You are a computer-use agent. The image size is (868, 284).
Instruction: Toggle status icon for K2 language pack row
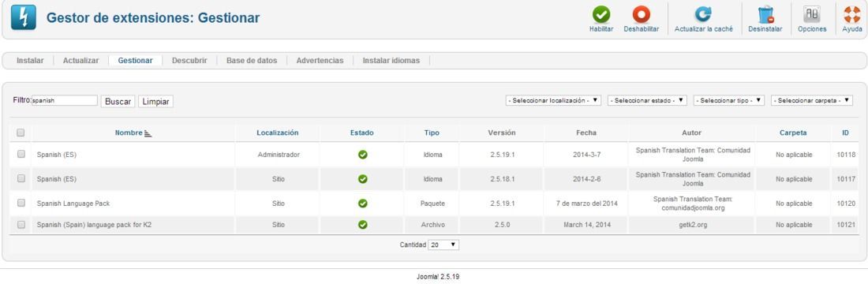(363, 225)
